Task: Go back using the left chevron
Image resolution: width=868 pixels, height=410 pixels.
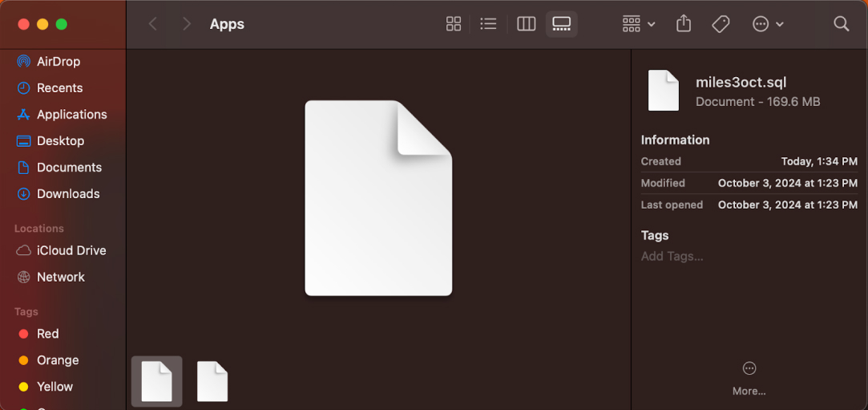Action: point(153,24)
